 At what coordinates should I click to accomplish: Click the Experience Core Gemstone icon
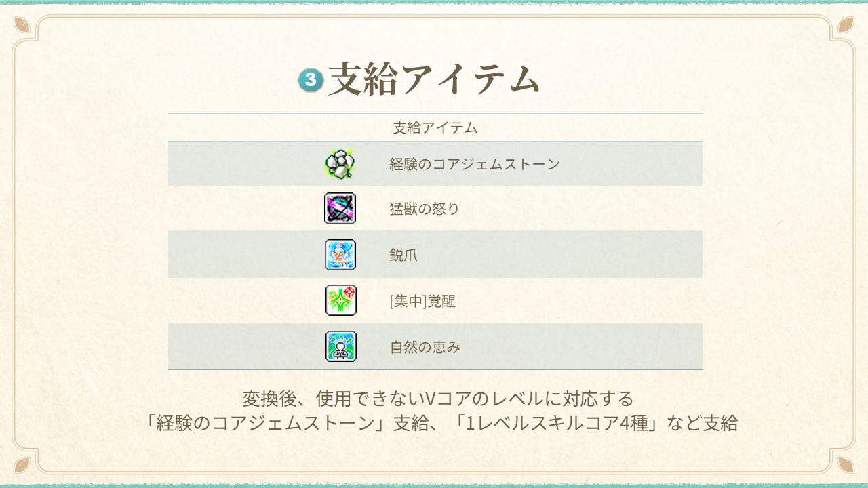[340, 164]
